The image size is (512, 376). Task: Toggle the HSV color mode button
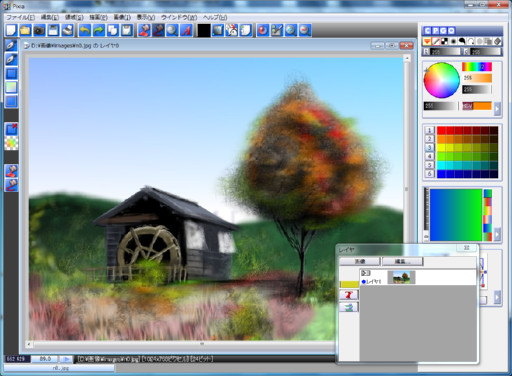[468, 106]
